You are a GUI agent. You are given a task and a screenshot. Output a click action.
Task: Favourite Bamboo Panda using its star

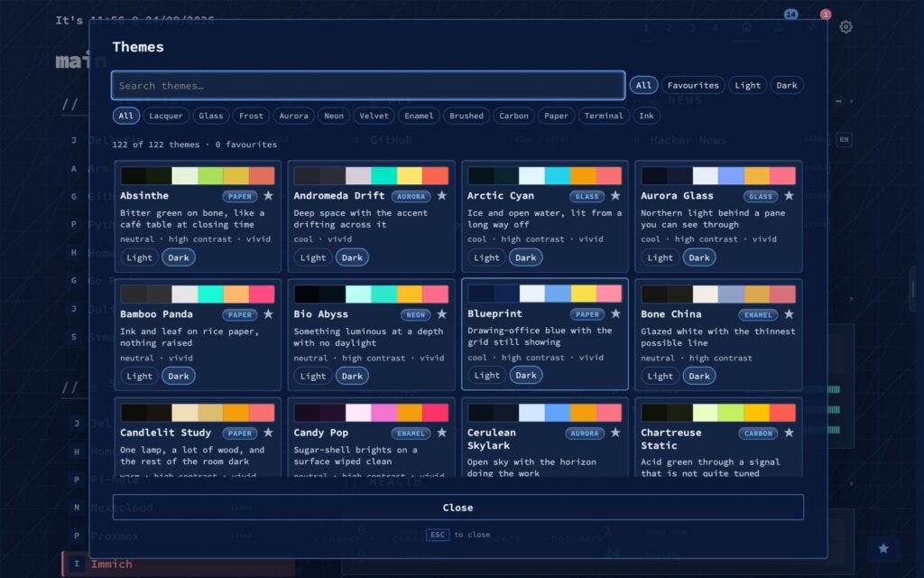click(x=268, y=314)
